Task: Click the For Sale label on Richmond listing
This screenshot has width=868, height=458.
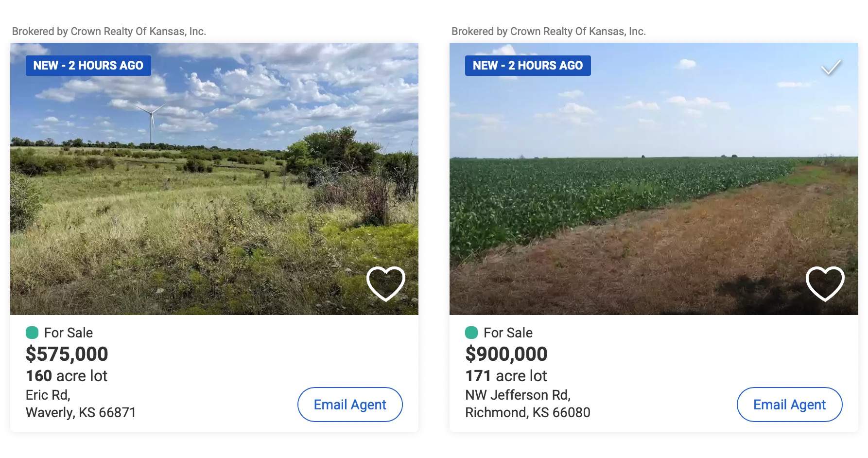Action: pyautogui.click(x=508, y=333)
